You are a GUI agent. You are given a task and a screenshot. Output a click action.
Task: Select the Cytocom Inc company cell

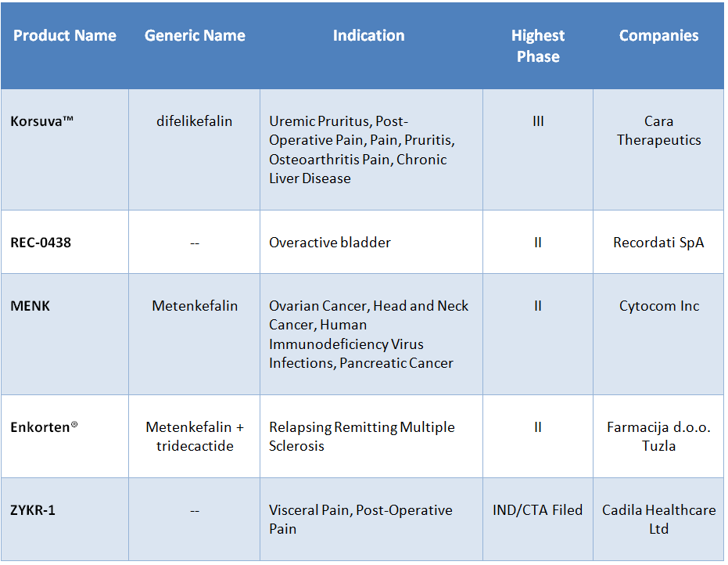point(658,306)
